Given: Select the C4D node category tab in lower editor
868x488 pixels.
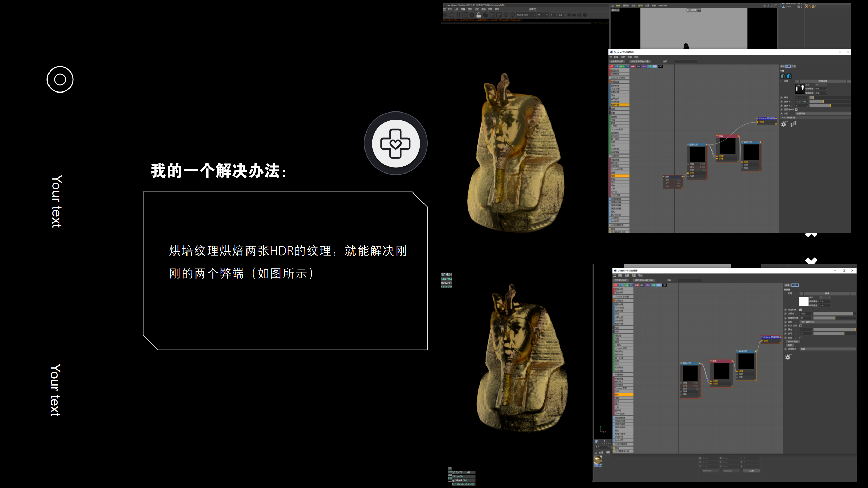Looking at the screenshot, I should coord(664,285).
